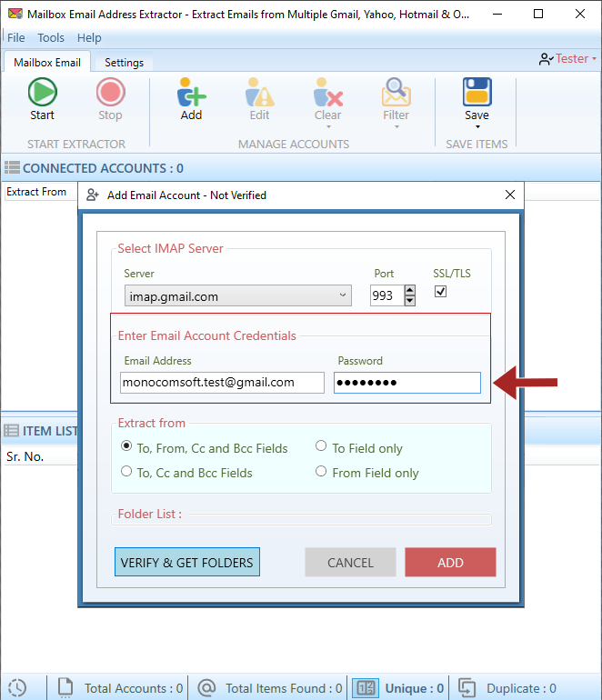Switch to the Settings tab

click(124, 63)
